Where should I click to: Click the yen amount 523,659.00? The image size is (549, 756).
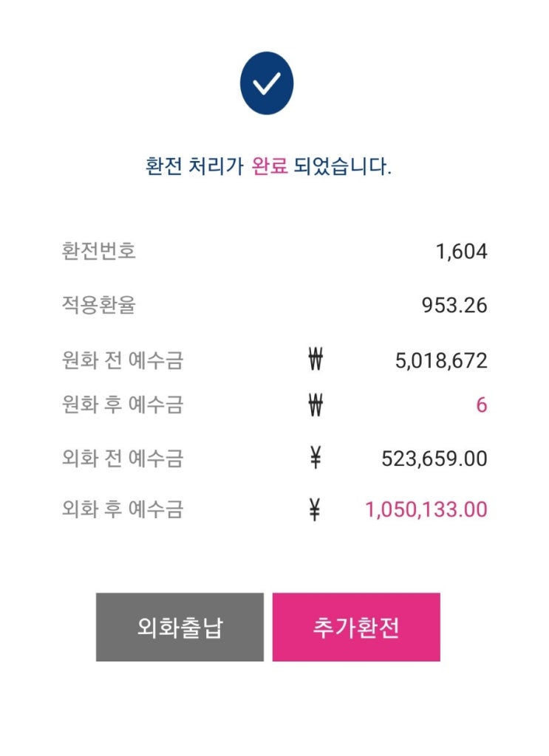[434, 459]
